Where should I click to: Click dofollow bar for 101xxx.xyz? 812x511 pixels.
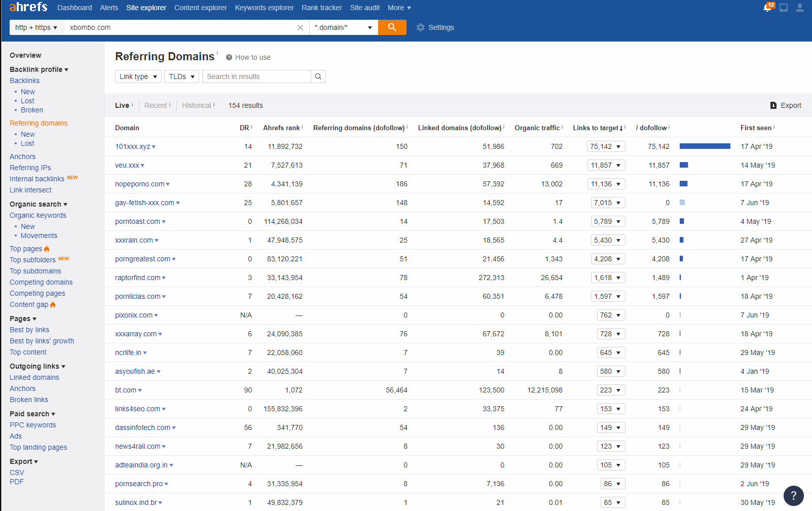tap(705, 146)
